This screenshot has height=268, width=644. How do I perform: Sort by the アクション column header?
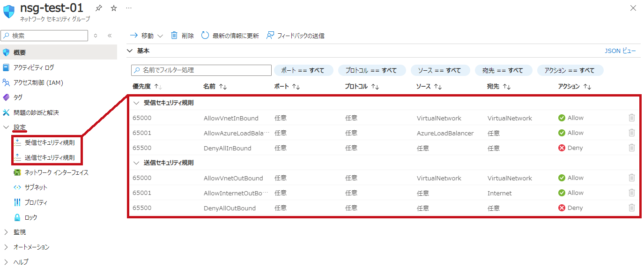click(575, 87)
